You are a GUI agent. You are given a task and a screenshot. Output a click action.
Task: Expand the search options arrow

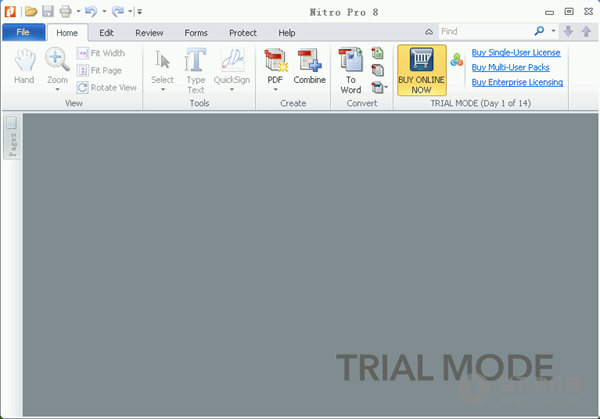click(x=553, y=31)
